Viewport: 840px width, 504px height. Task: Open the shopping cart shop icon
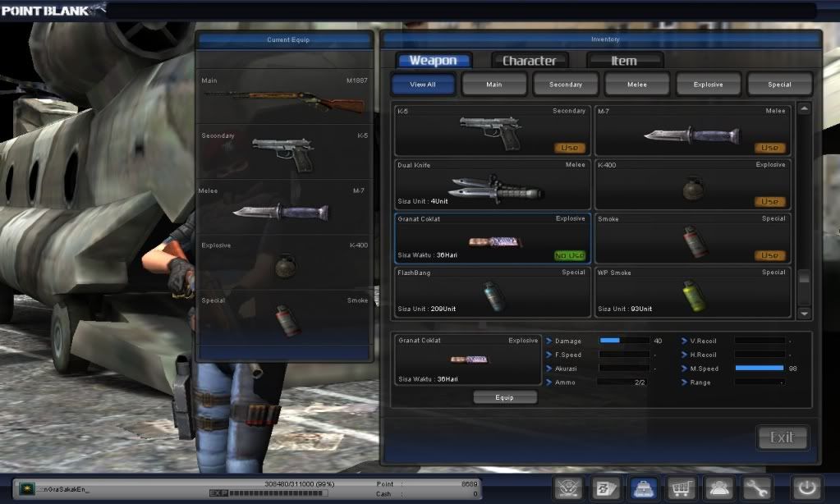point(681,488)
